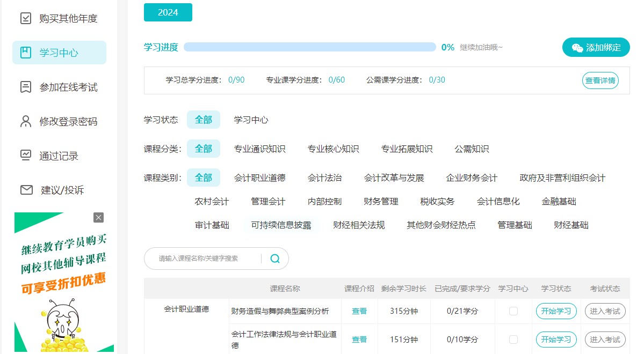Start learning 财务造假与舞弊典型案例分析 course

[x=556, y=311]
